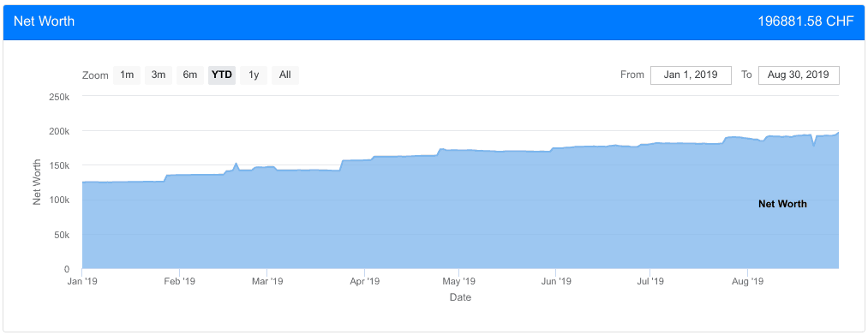Click the Date axis title
Image resolution: width=868 pixels, height=335 pixels.
(461, 298)
